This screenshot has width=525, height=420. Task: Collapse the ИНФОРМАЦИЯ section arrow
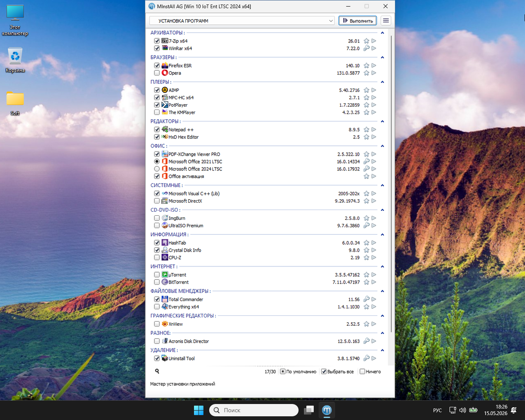[x=383, y=234]
